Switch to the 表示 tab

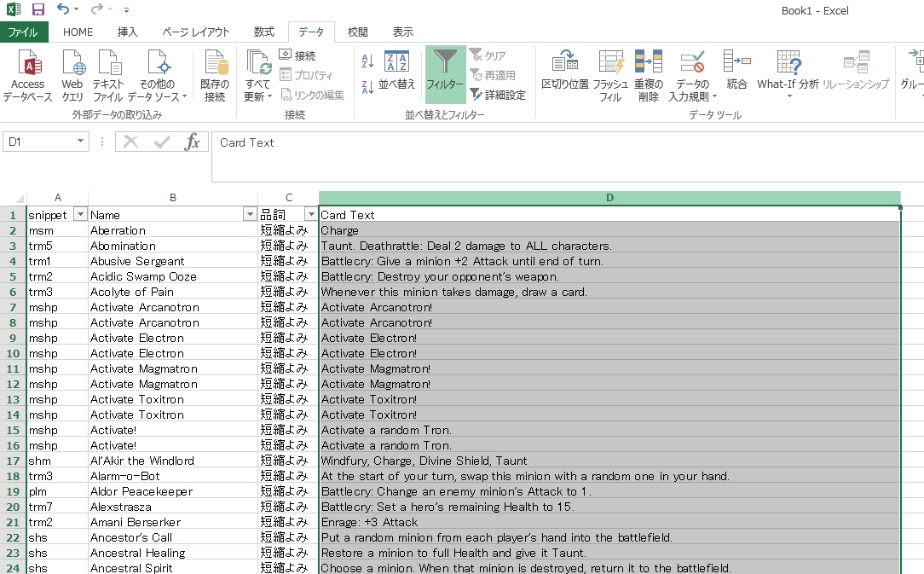402,32
